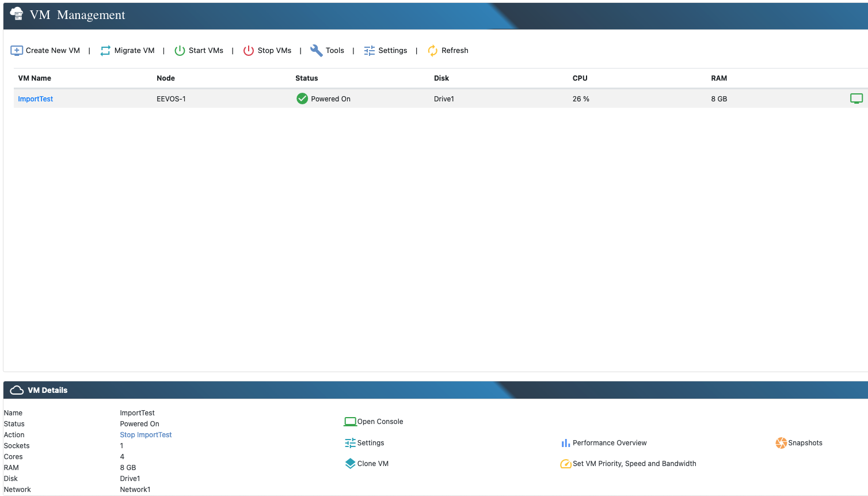
Task: Click the VM priority speedometer icon
Action: (x=565, y=464)
